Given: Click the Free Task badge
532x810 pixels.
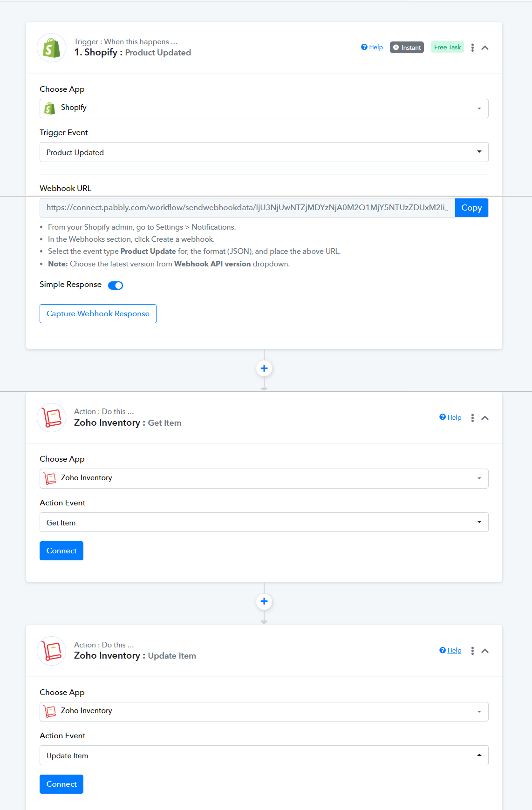Looking at the screenshot, I should pyautogui.click(x=447, y=47).
